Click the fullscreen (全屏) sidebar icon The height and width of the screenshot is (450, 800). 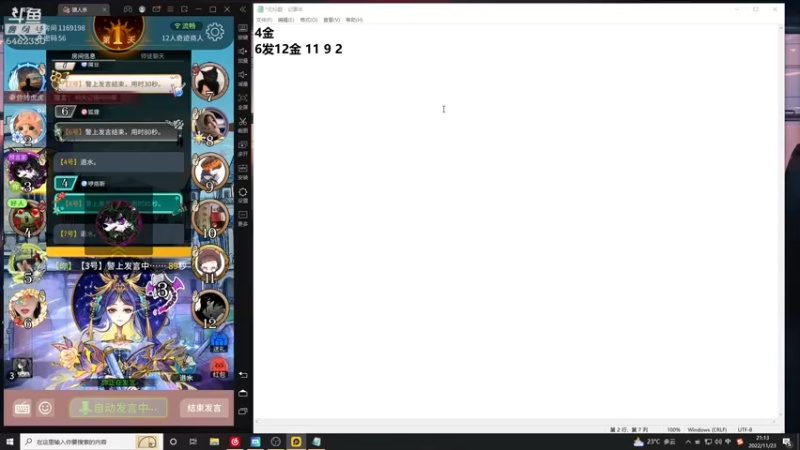click(243, 101)
